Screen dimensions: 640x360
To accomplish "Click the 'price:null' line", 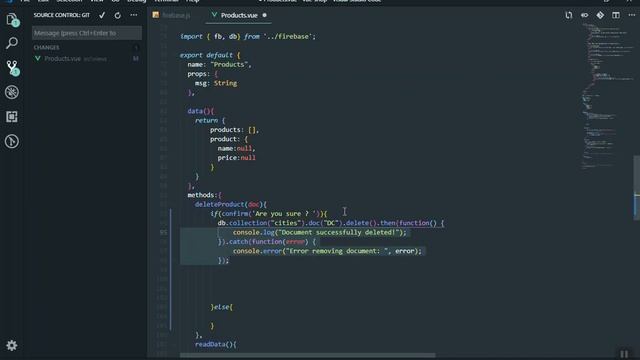I will (x=236, y=158).
